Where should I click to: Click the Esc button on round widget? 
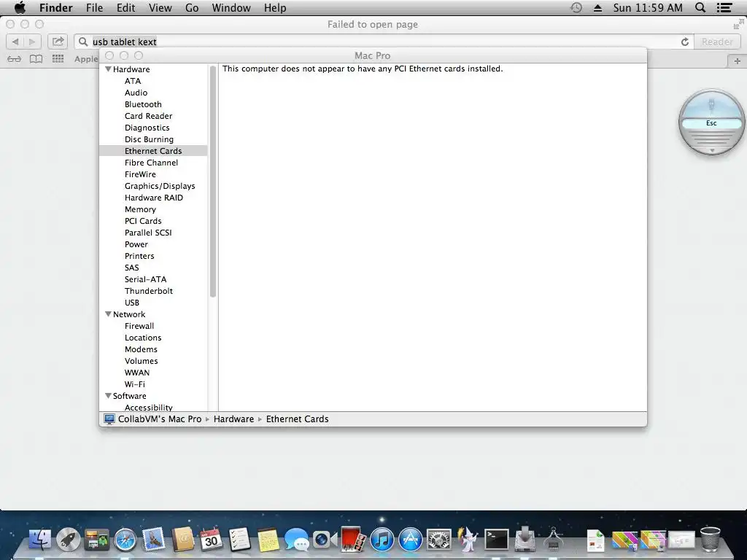pyautogui.click(x=711, y=122)
